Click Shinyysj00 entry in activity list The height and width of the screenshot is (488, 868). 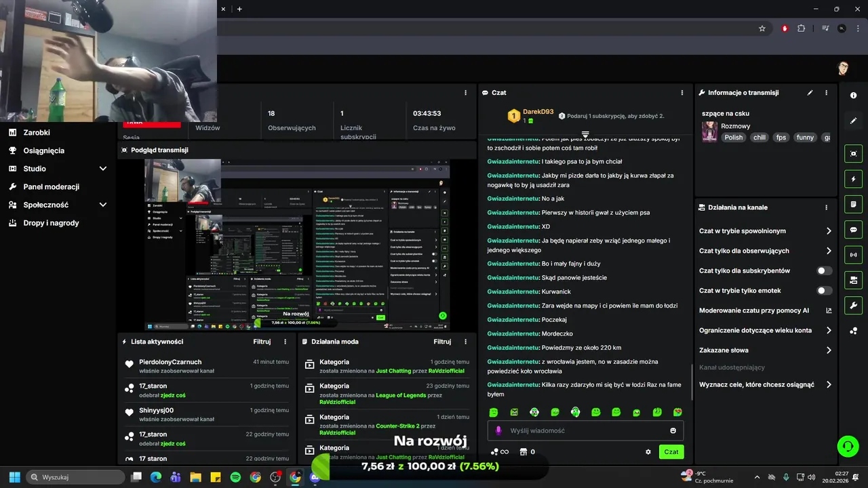click(x=156, y=410)
